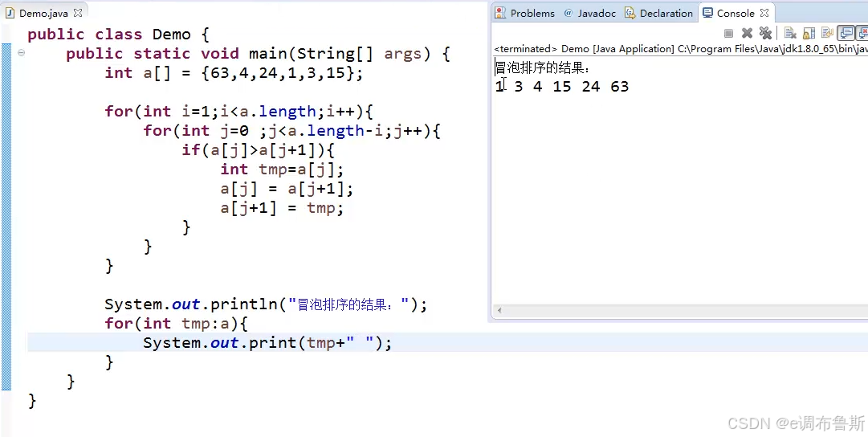Viewport: 868px width, 437px height.
Task: Click the Remove Launch single X icon
Action: [x=747, y=33]
